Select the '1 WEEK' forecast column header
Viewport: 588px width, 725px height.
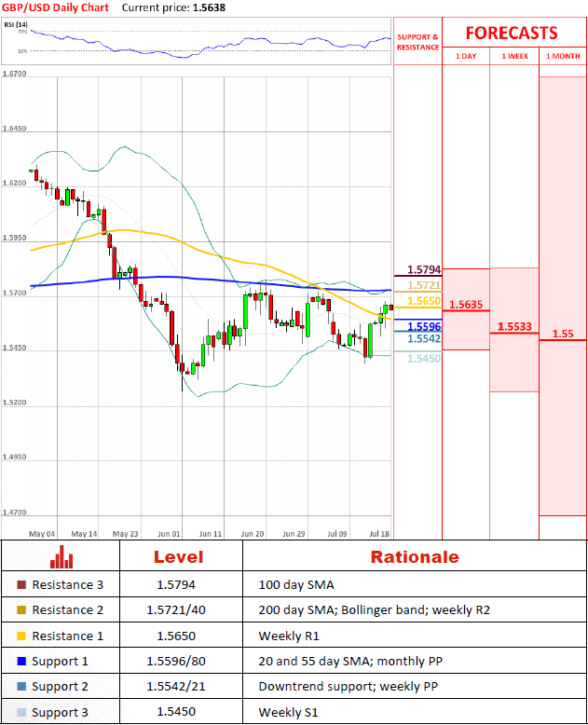click(x=515, y=56)
